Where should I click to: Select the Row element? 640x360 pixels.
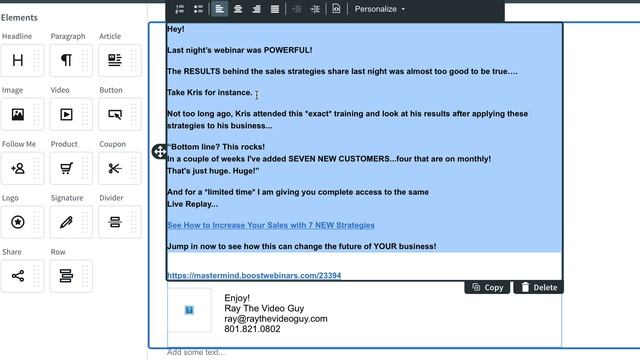(x=71, y=276)
